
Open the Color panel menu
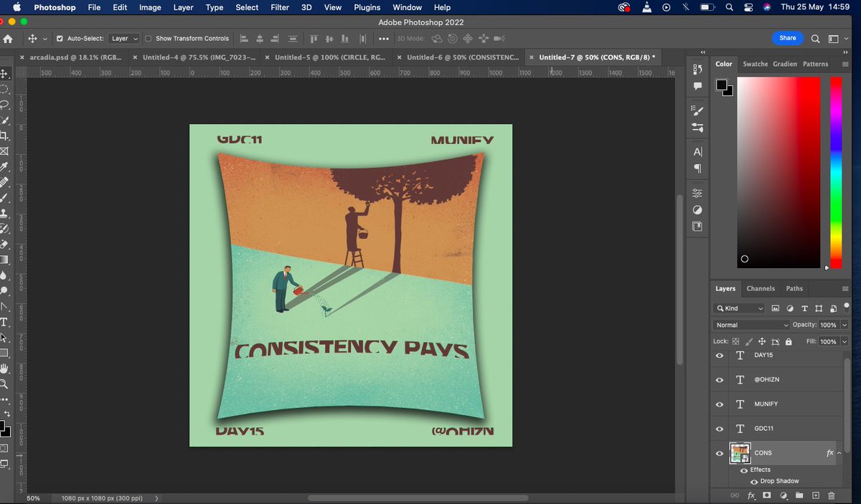click(844, 64)
